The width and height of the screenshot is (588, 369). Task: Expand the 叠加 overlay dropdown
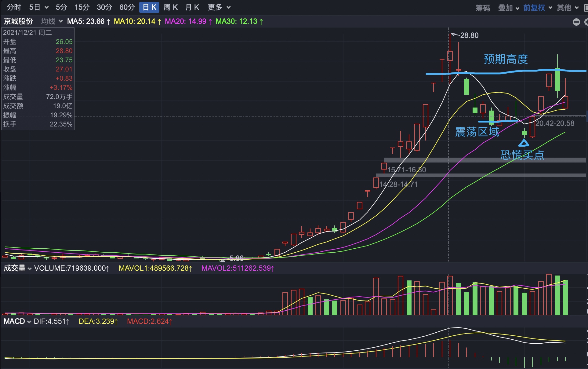tap(509, 8)
